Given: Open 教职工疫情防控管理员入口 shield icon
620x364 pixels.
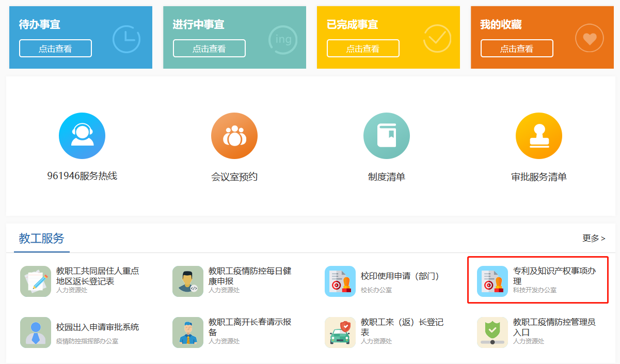Looking at the screenshot, I should tap(492, 333).
